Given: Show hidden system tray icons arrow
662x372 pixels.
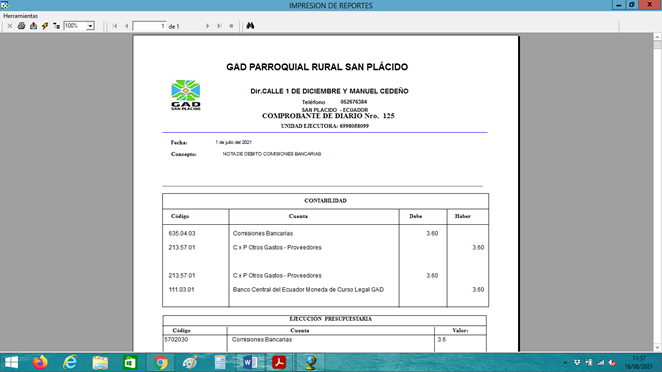Looking at the screenshot, I should (x=565, y=363).
